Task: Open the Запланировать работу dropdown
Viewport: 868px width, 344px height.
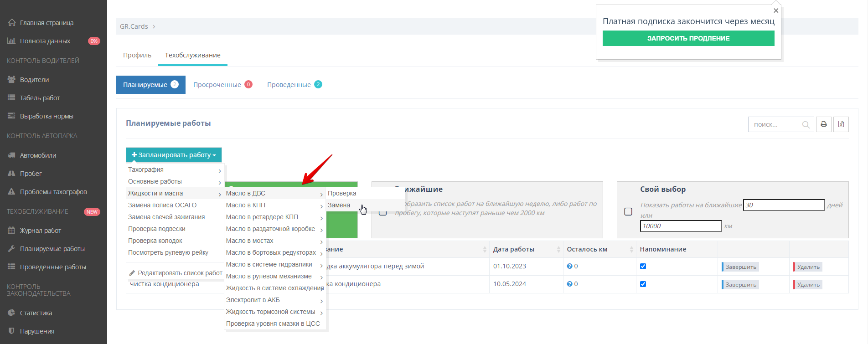Action: (x=174, y=155)
